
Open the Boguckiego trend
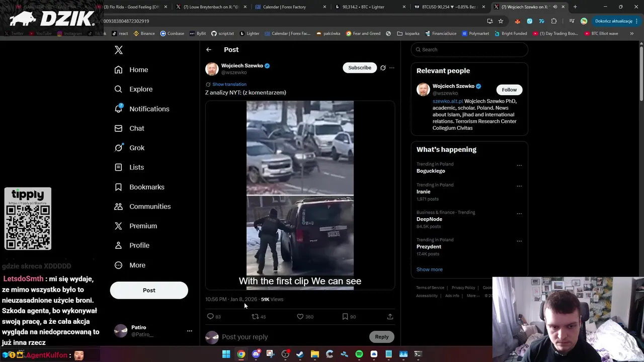431,171
